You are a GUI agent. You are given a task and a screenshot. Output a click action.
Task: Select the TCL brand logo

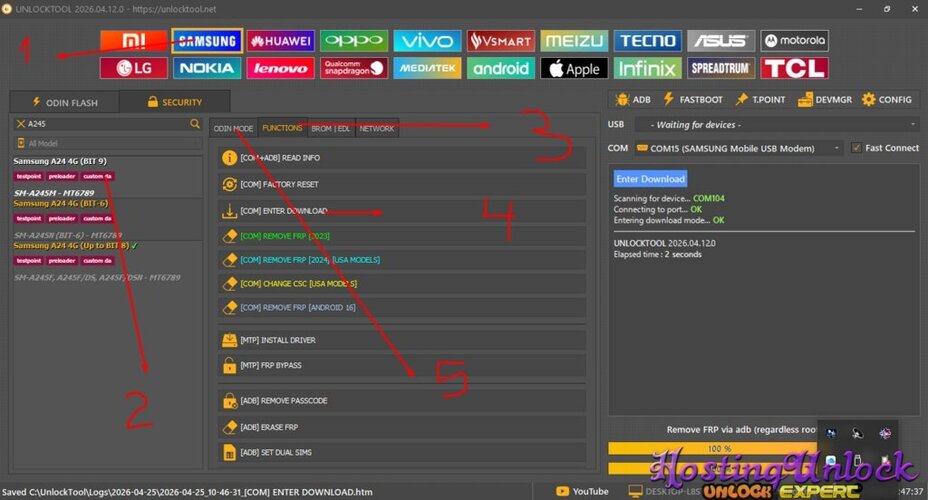[x=794, y=68]
